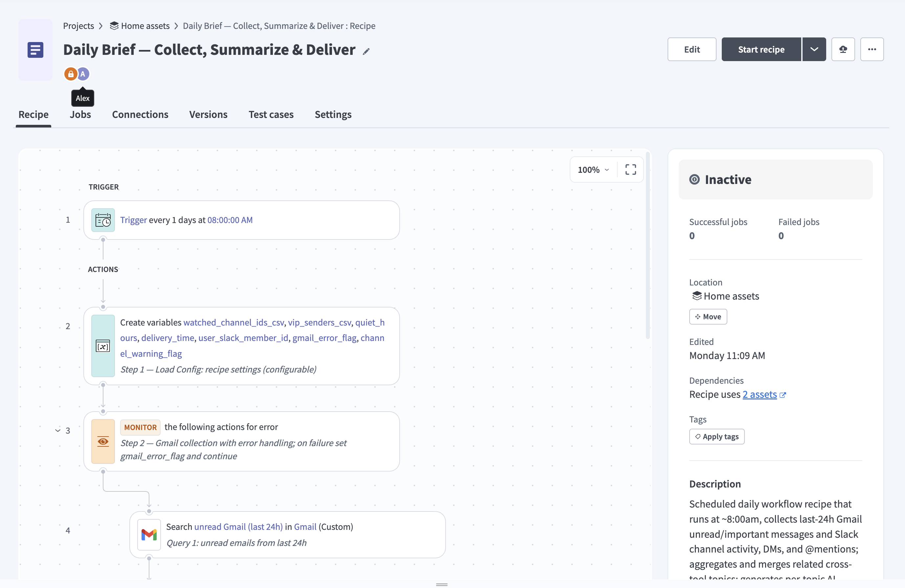Open the Connections tab
This screenshot has height=588, width=905.
coord(140,115)
